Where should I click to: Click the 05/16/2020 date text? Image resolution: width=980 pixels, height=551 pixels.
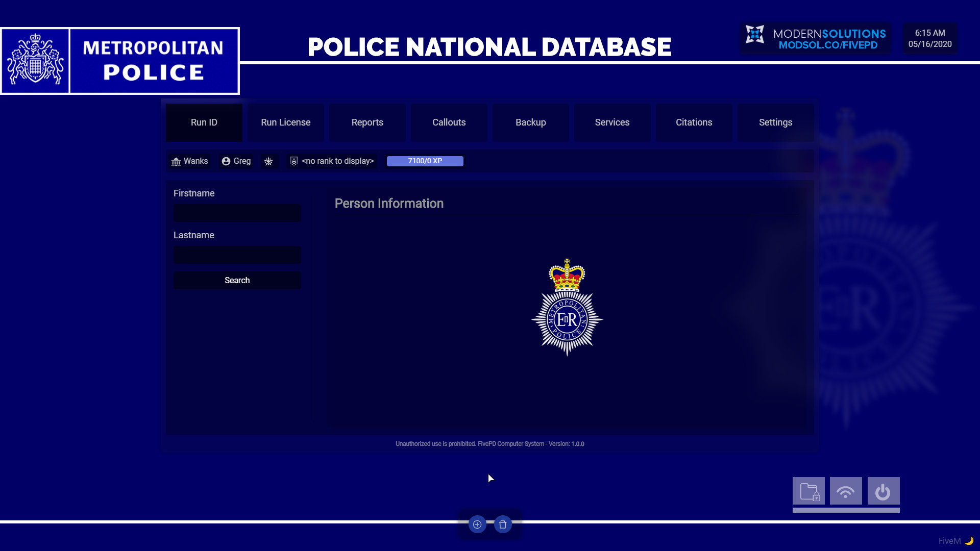click(x=930, y=44)
